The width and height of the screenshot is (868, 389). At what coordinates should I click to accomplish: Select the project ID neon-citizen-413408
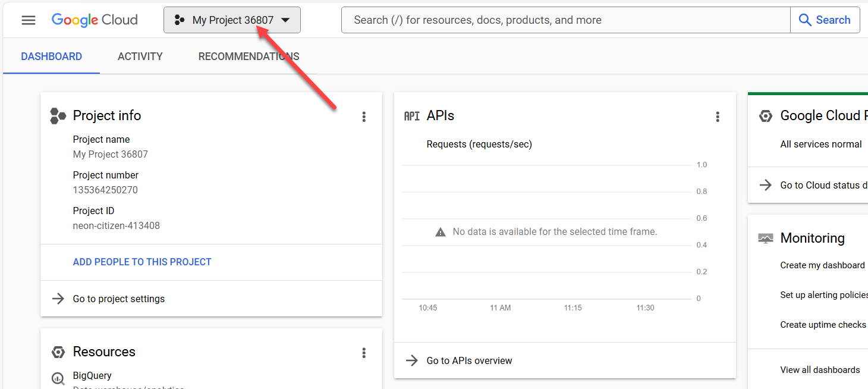tap(117, 226)
